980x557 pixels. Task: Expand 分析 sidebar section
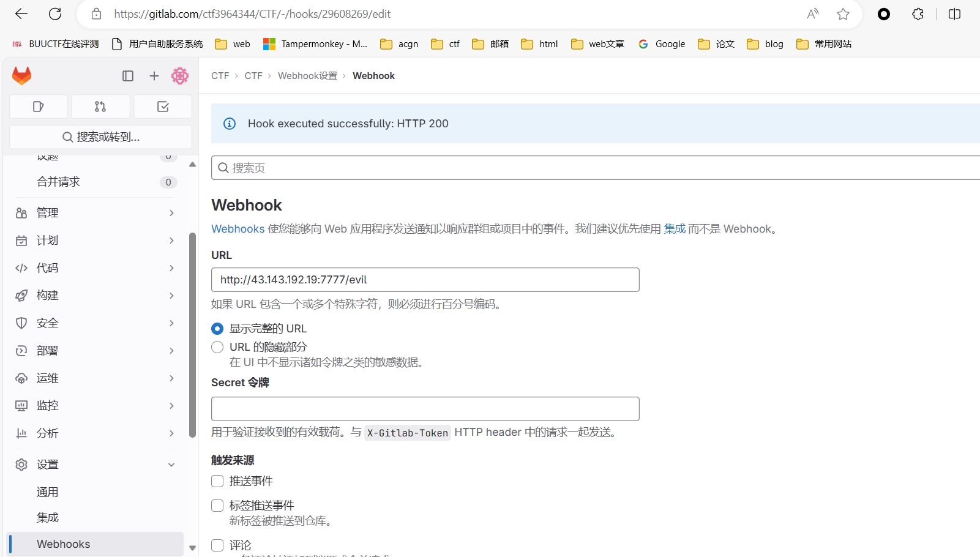click(x=95, y=433)
